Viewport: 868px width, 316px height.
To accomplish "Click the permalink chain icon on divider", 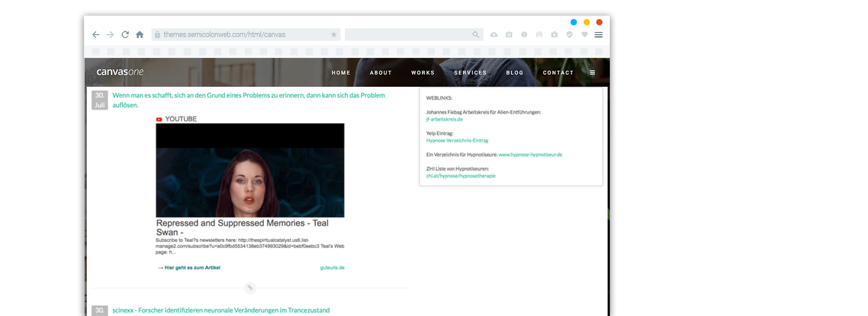I will (250, 287).
